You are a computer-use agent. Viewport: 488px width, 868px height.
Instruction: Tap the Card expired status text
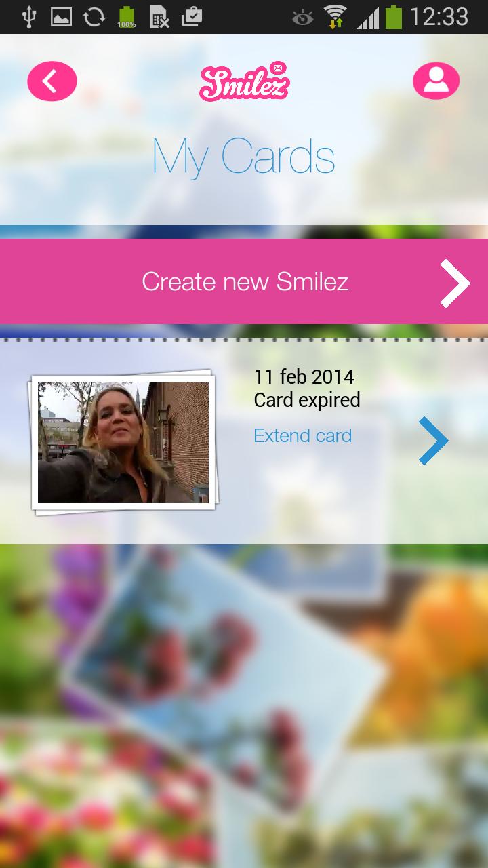(307, 400)
